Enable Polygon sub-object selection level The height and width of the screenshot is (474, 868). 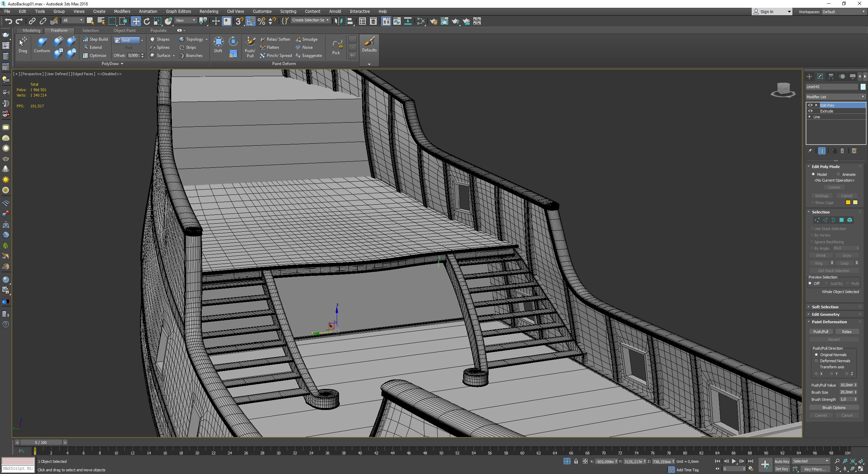[842, 220]
